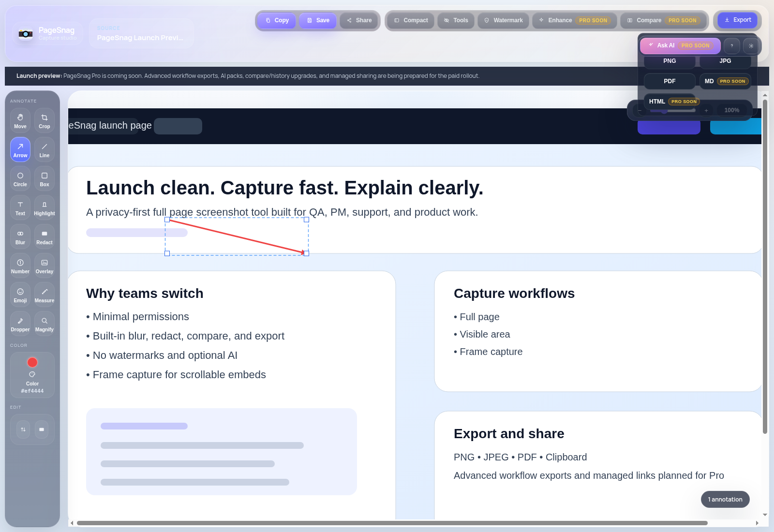Click the scroll down arrow
774x532 pixels.
pos(765,515)
